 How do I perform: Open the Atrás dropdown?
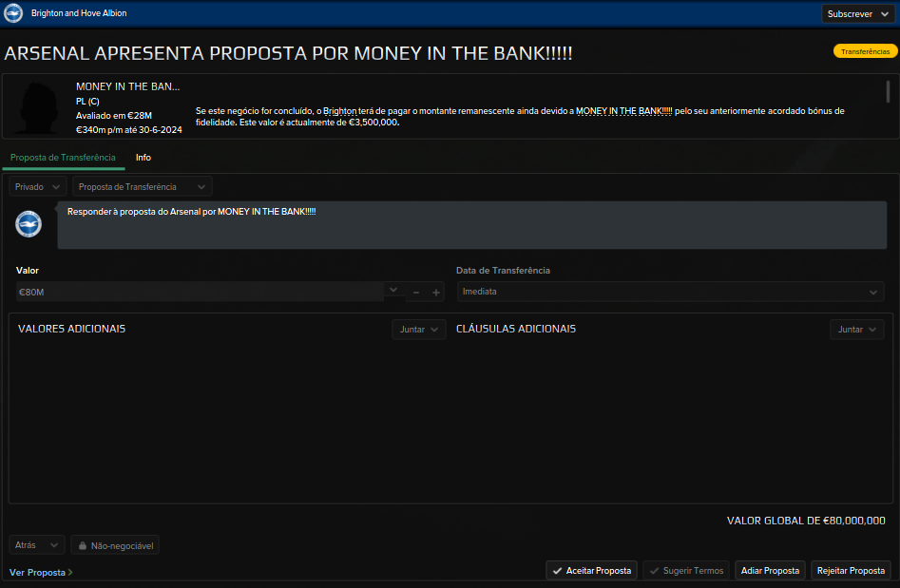(x=36, y=545)
